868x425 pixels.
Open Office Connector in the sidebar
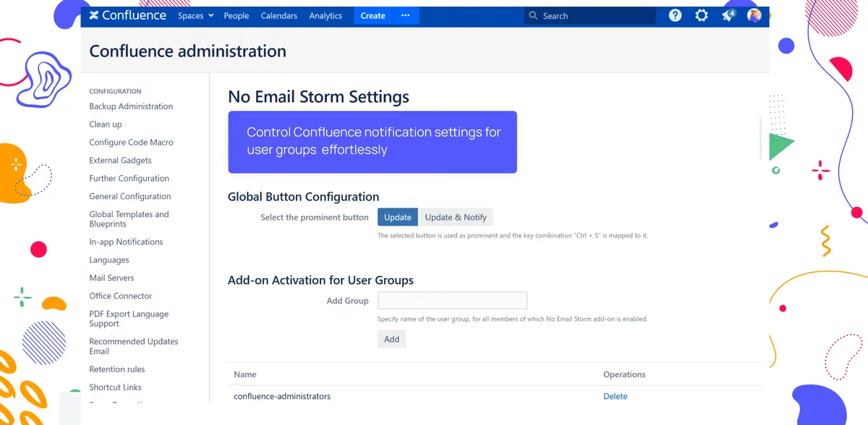121,296
